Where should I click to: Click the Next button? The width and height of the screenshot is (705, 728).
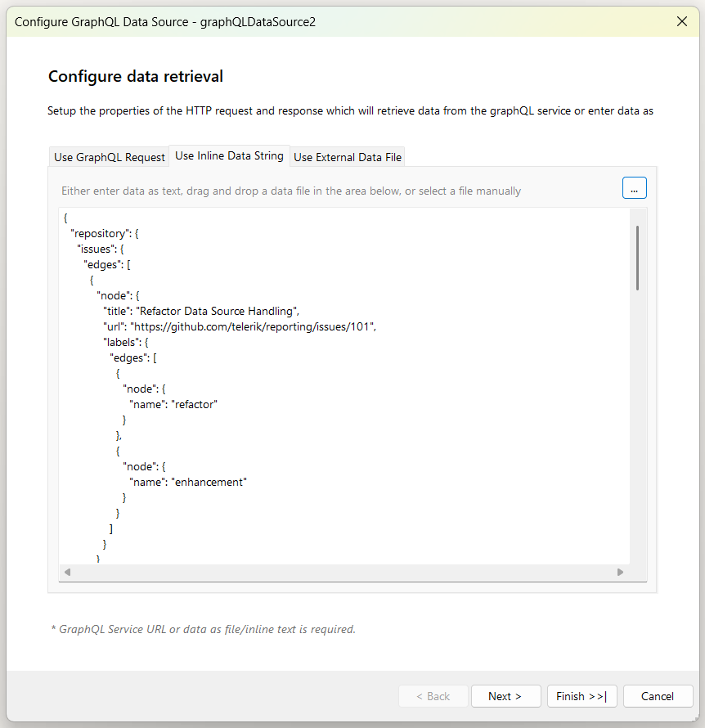point(505,696)
